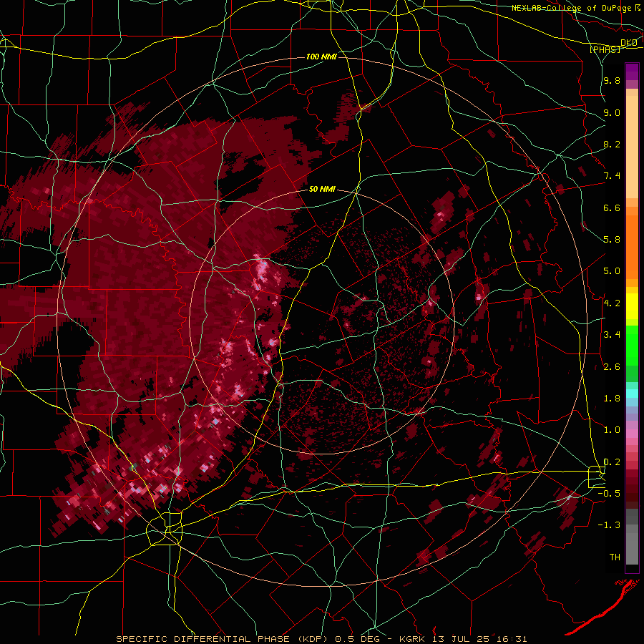644x644 pixels.
Task: Click the 5.0 value on color scale
Action: click(612, 271)
